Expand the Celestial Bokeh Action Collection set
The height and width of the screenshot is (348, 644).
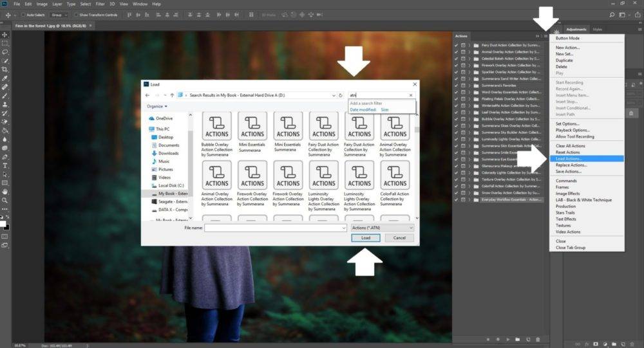(469, 59)
